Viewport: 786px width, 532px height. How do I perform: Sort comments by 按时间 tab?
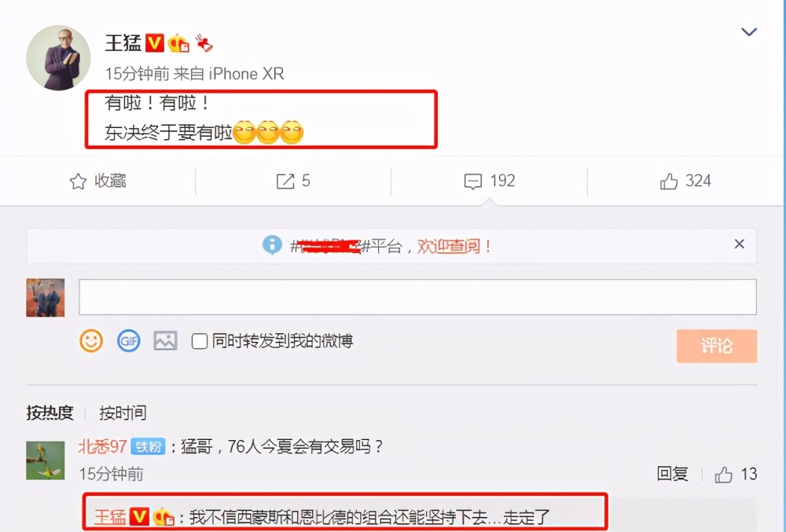point(123,413)
